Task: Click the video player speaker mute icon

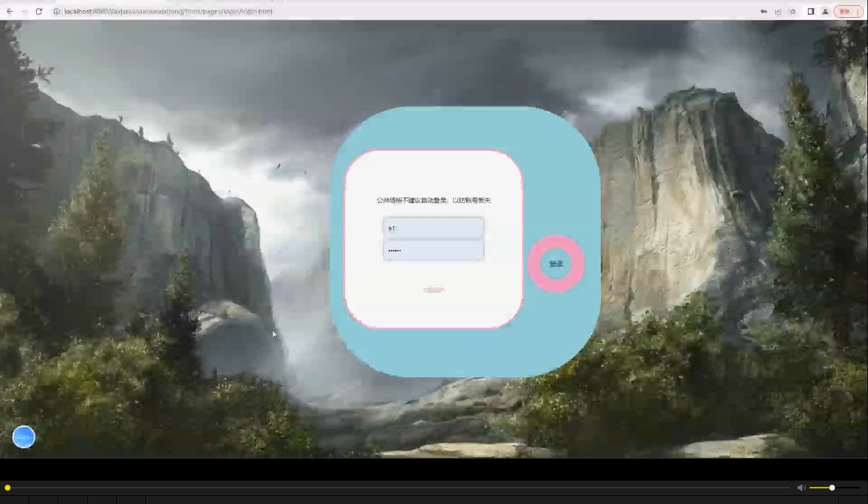Action: tap(801, 487)
